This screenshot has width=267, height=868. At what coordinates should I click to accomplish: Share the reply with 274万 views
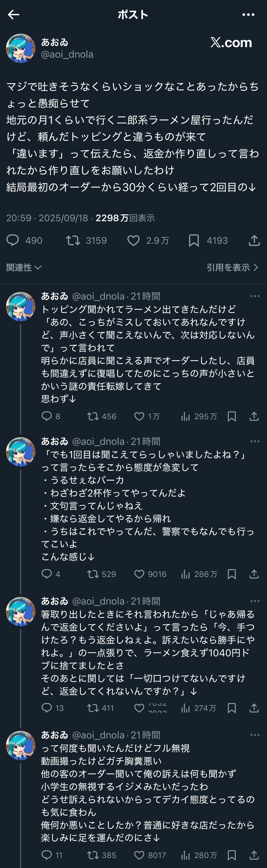coord(254,708)
